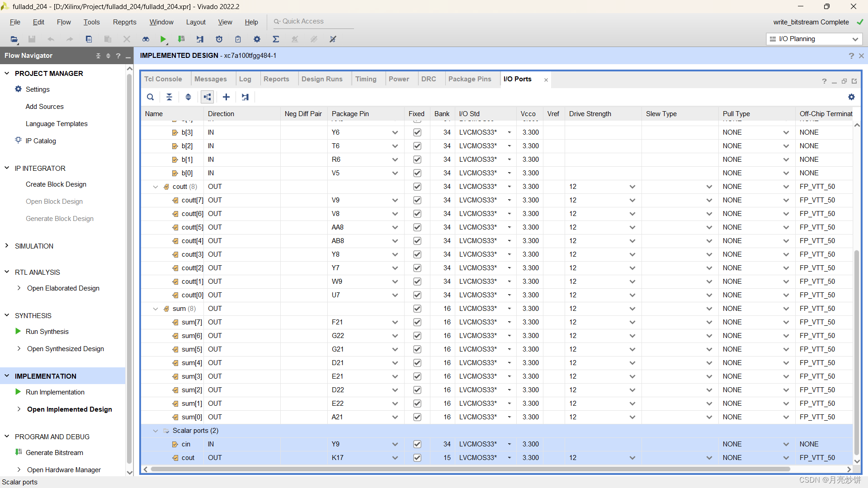
Task: Click the Open Project toolbar icon
Action: pyautogui.click(x=14, y=39)
